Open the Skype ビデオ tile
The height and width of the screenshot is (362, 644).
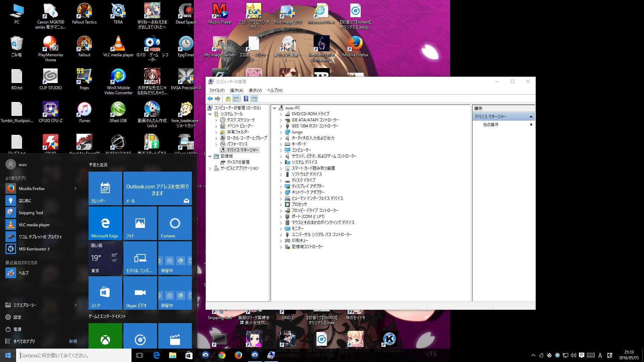point(140,293)
